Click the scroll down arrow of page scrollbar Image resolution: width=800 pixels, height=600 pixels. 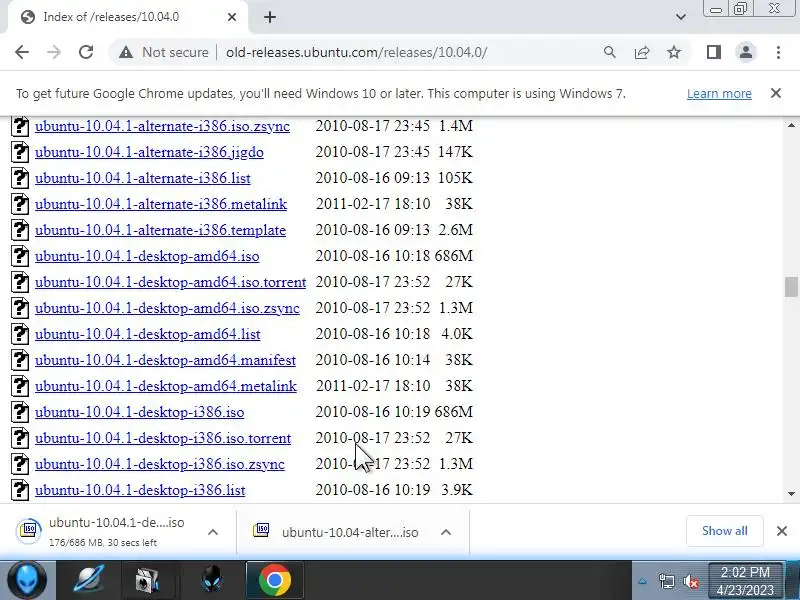pyautogui.click(x=791, y=493)
